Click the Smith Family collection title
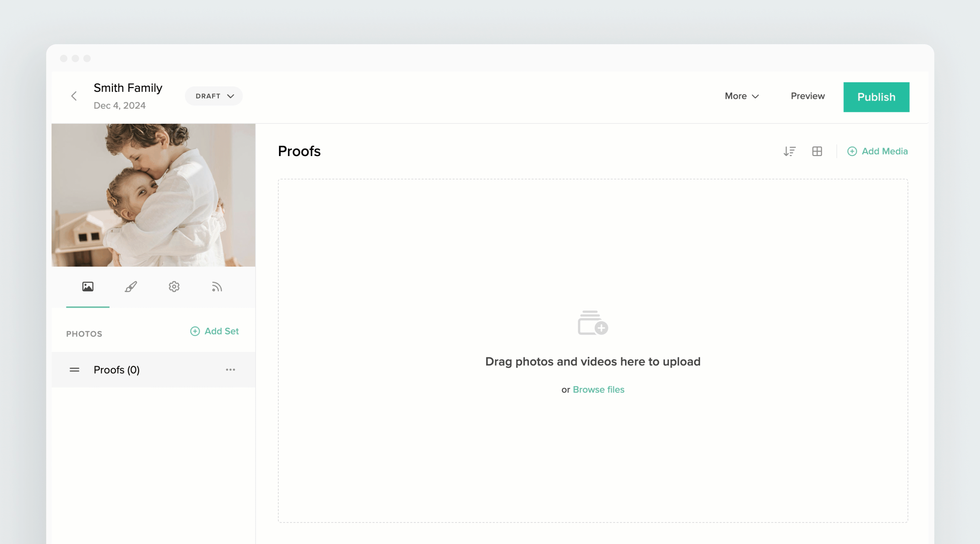Viewport: 980px width, 544px height. (128, 88)
